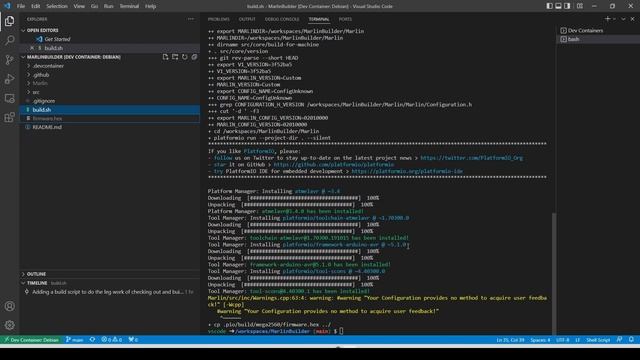Open the View menu
Viewport: 640px width, 360px height.
click(x=79, y=6)
